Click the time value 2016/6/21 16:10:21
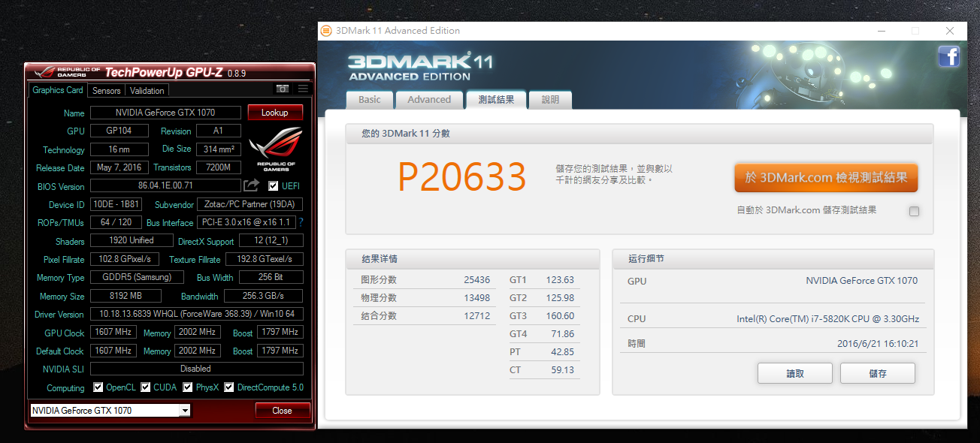 [878, 344]
